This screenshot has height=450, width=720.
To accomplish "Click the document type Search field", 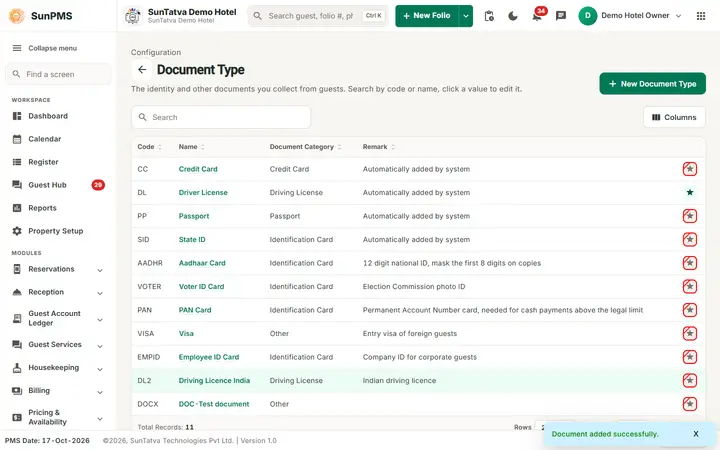I will tap(221, 118).
